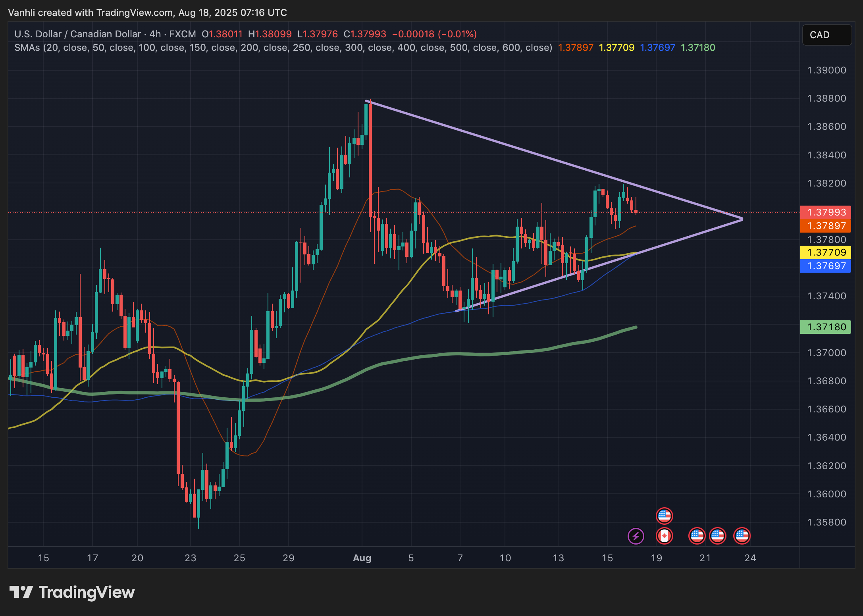Open the Canadian flag economic event icon
Image resolution: width=863 pixels, height=616 pixels.
(x=664, y=536)
